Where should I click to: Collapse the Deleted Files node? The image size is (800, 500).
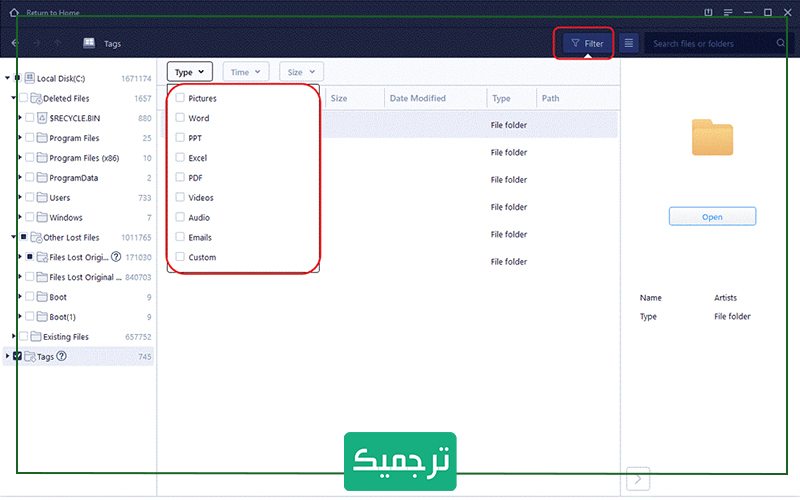(13, 97)
